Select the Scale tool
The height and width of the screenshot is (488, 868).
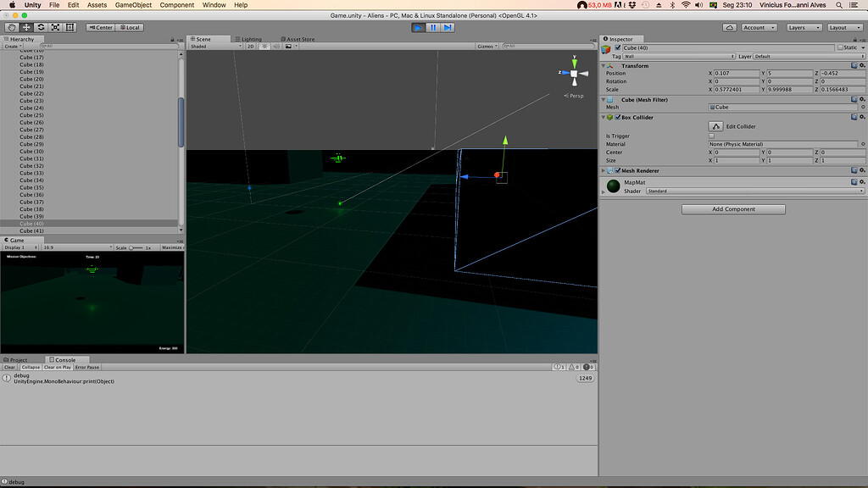[x=55, y=27]
